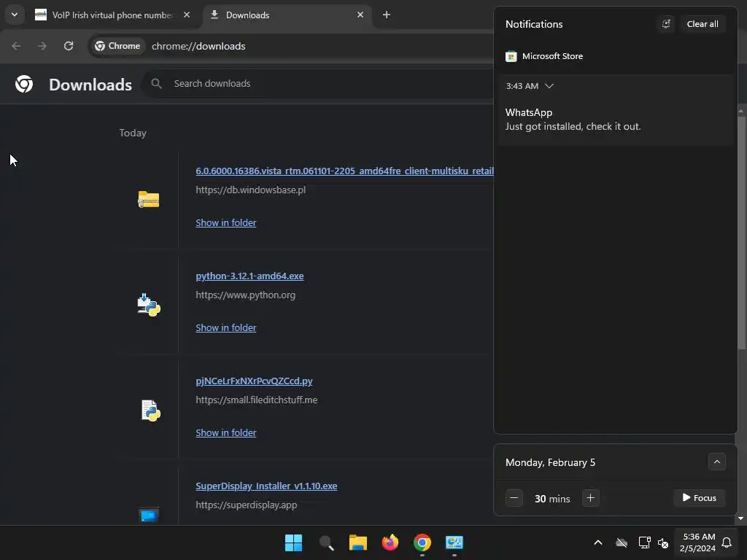This screenshot has width=747, height=560.
Task: Click the https://superdisplay.app source text
Action: (x=247, y=505)
